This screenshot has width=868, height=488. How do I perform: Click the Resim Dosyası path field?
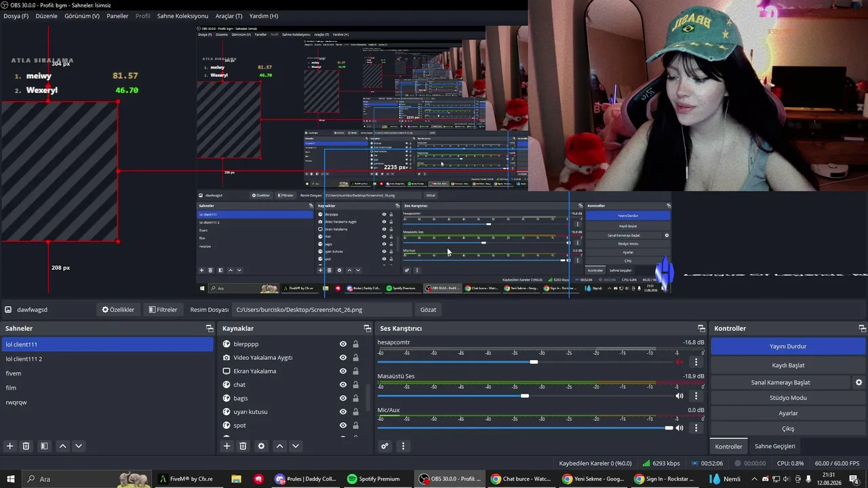[322, 310]
